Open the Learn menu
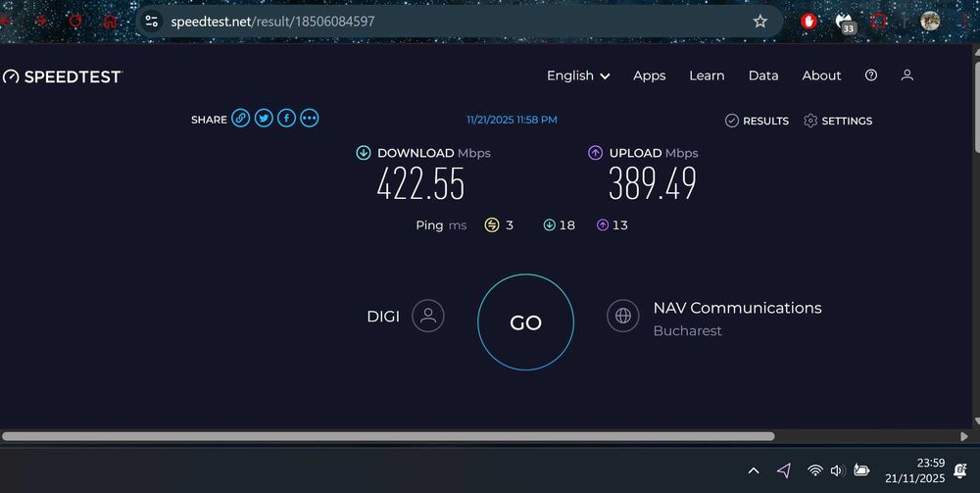This screenshot has width=980, height=493. pos(707,75)
